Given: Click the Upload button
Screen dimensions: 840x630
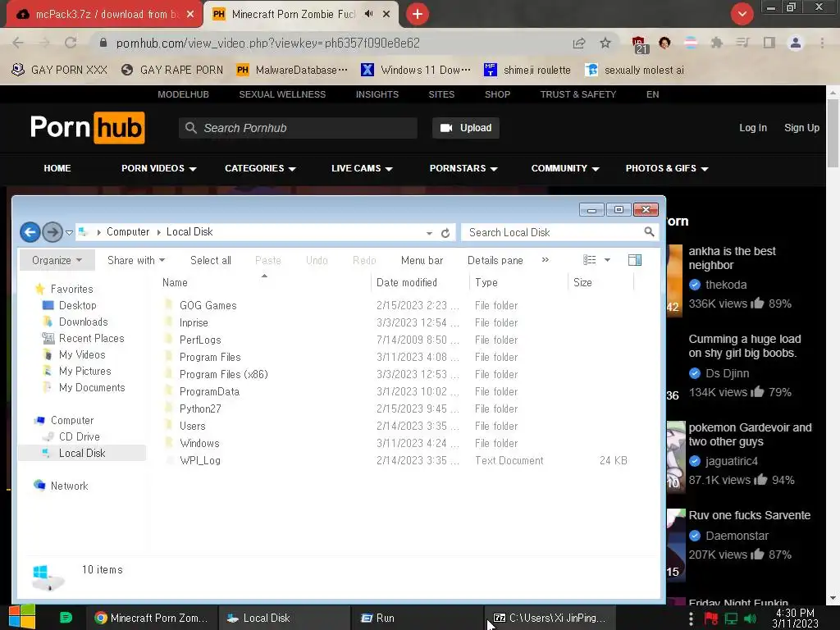Looking at the screenshot, I should pos(466,128).
